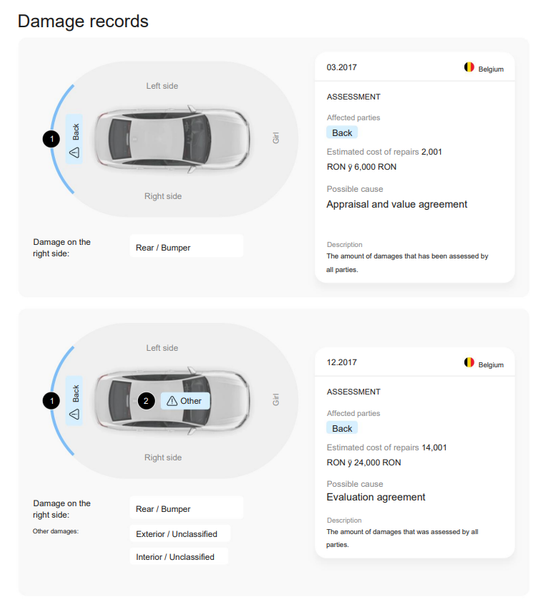Click the Appraisal and value agreement text
The image size is (543, 600).
[396, 204]
